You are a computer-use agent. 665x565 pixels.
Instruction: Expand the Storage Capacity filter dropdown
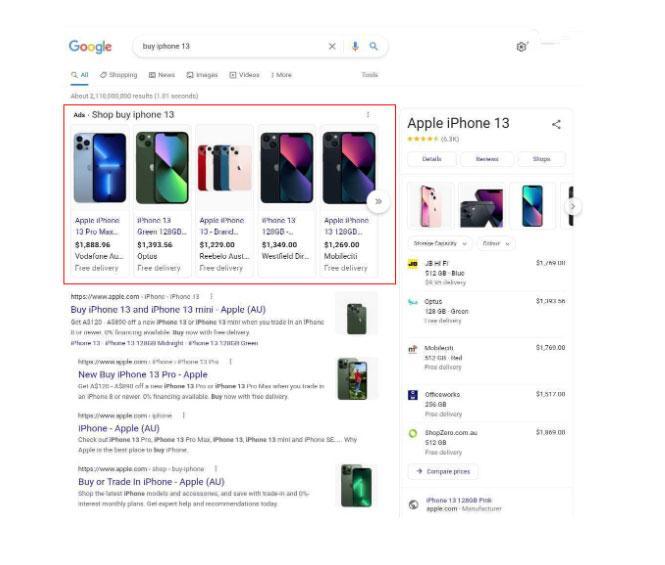click(440, 243)
